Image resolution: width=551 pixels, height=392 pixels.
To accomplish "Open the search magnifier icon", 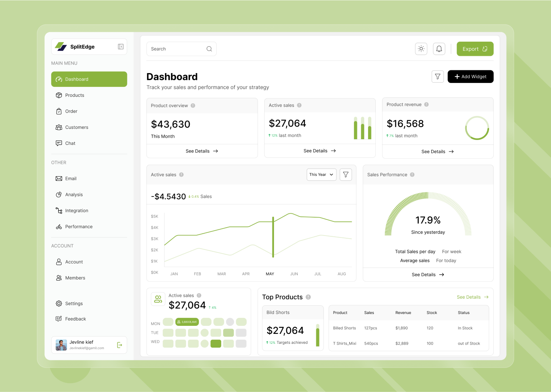I will 209,49.
